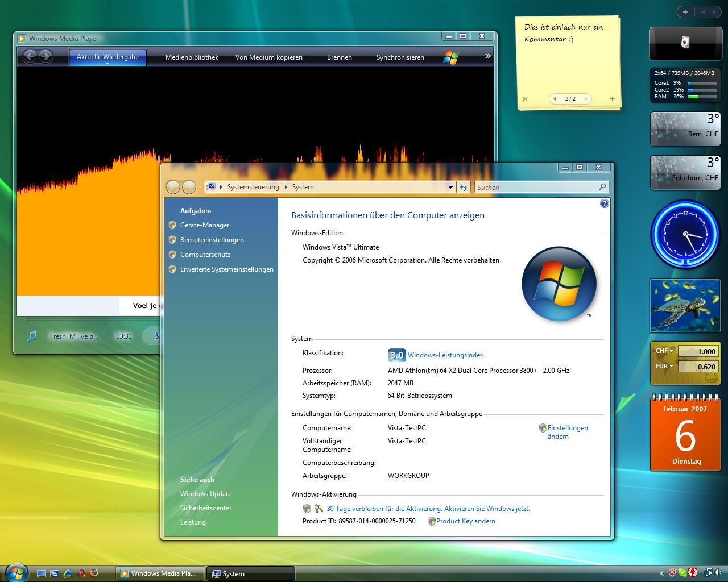The image size is (728, 582).
Task: Click the Windows logo icon in Media Player toolbar
Action: (451, 57)
